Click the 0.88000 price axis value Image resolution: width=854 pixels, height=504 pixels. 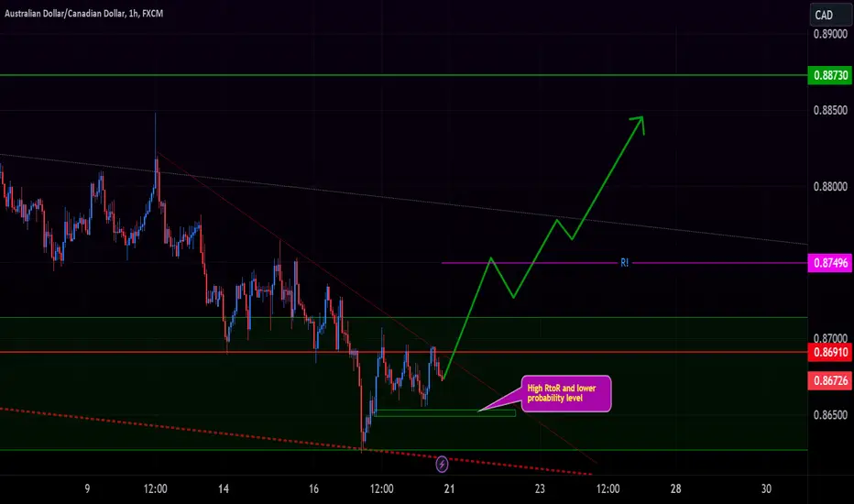click(x=830, y=187)
